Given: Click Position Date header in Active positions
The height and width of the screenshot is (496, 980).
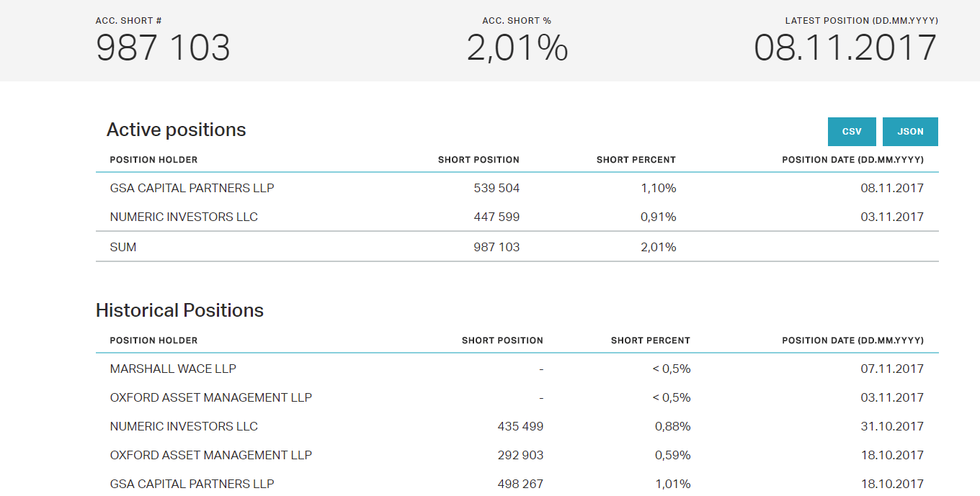Looking at the screenshot, I should pos(852,160).
